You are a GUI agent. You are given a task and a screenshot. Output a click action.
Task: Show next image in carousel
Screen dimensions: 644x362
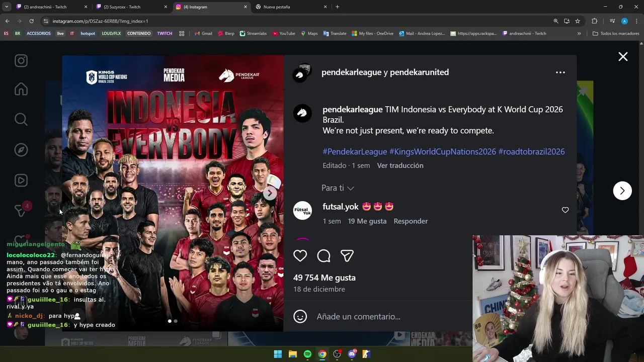(270, 193)
